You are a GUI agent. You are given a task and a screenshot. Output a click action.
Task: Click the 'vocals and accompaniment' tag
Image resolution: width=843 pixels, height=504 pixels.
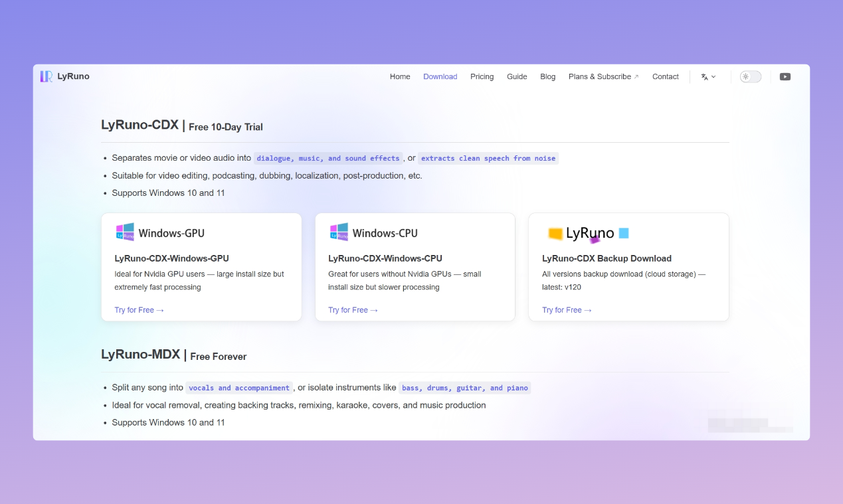(239, 388)
